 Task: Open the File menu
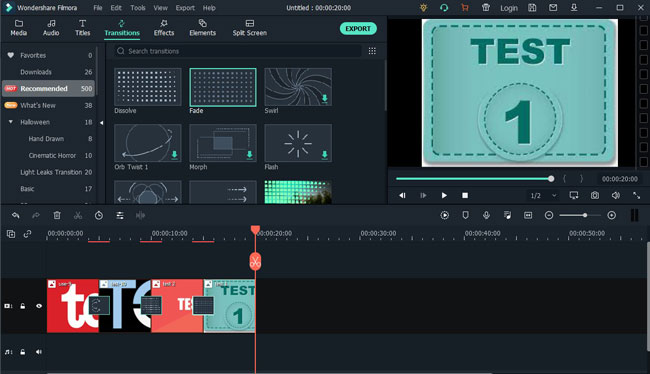click(x=98, y=8)
